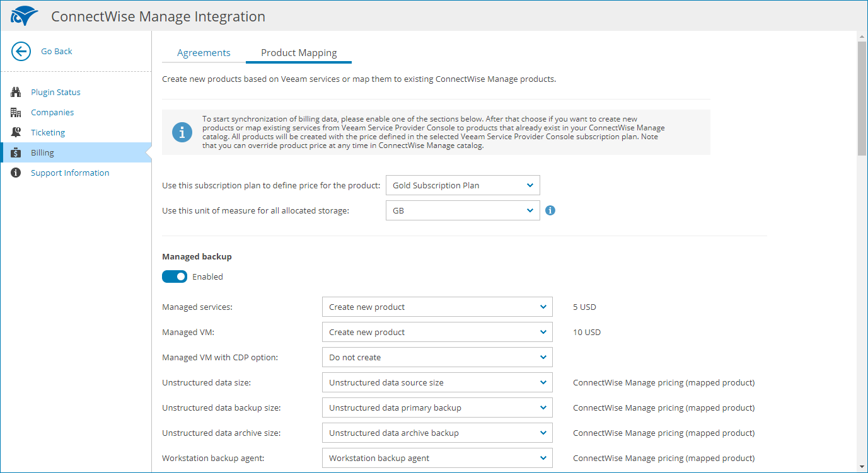
Task: Open the Companies section link
Action: pyautogui.click(x=52, y=113)
